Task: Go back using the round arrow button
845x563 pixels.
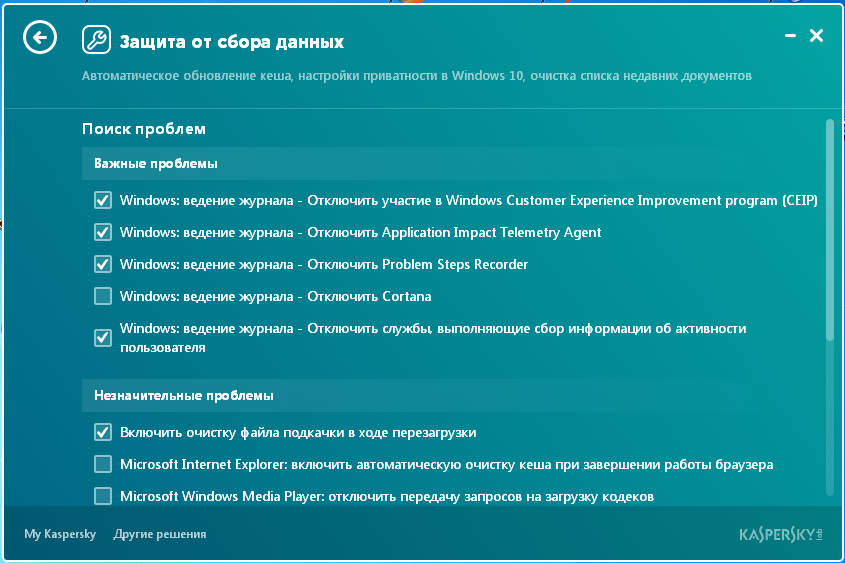Action: tap(40, 37)
